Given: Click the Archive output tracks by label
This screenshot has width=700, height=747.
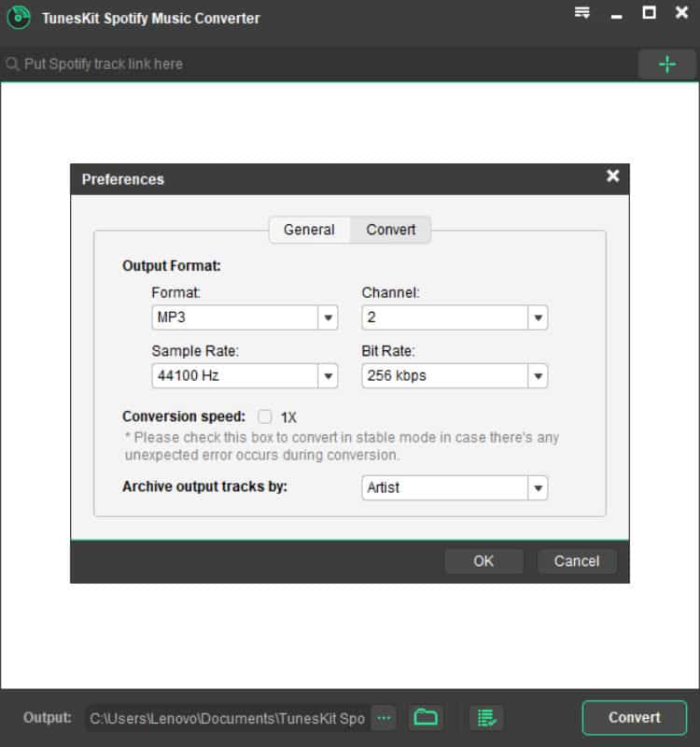Looking at the screenshot, I should pyautogui.click(x=204, y=486).
